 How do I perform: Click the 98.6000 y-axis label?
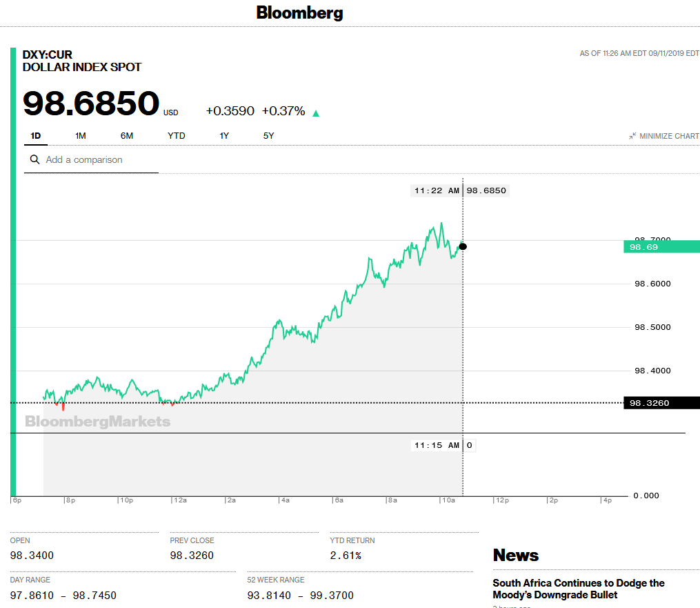(652, 284)
